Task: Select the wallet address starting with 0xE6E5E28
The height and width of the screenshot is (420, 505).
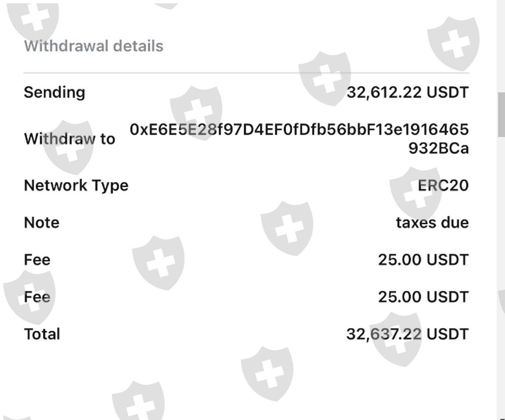Action: (299, 130)
